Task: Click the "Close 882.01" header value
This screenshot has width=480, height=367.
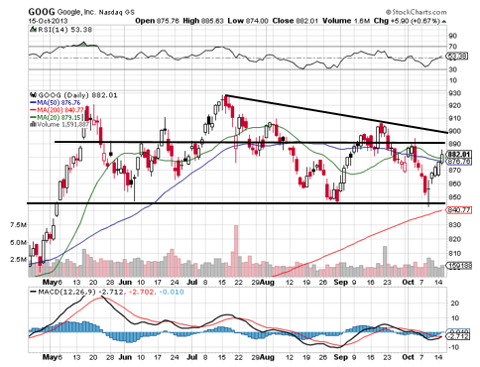Action: point(295,21)
